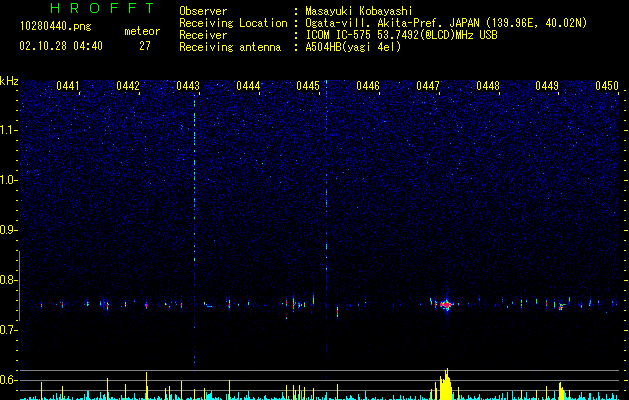Click the 0447 time marker
The width and height of the screenshot is (629, 400).
click(428, 86)
